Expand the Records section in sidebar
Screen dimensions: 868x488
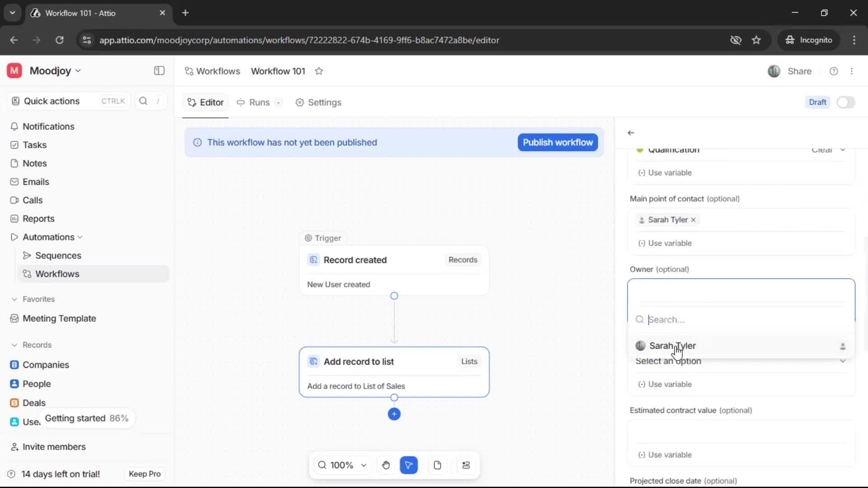(15, 344)
